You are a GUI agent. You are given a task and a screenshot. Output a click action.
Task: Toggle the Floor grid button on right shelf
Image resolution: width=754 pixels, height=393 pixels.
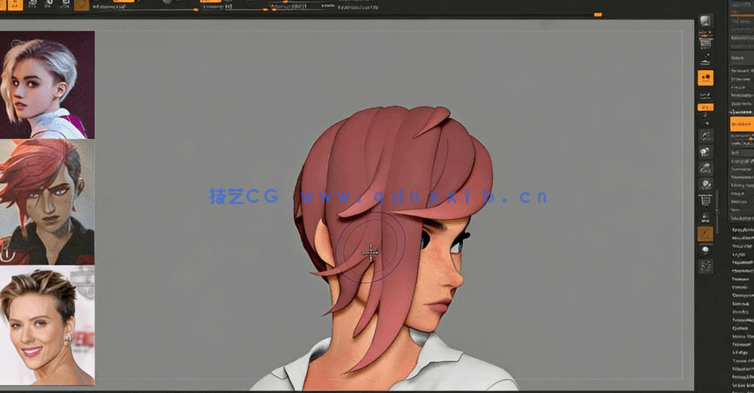705,95
